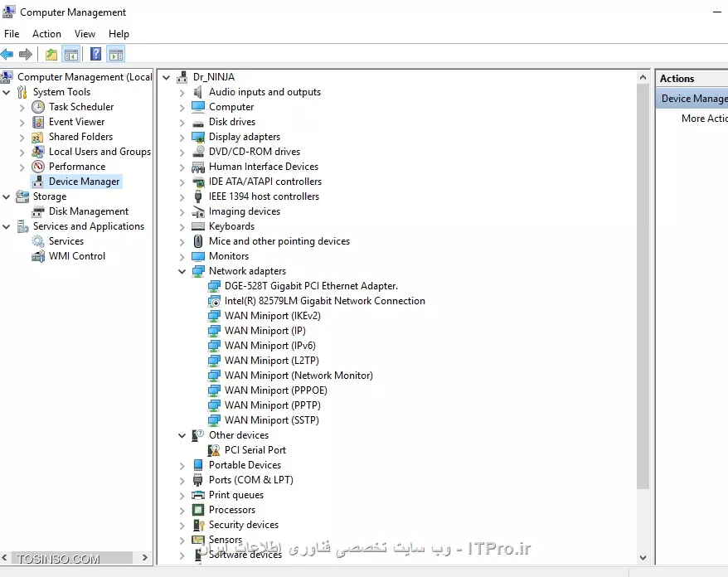The image size is (728, 577).
Task: Click the Services gear icon
Action: pos(38,241)
